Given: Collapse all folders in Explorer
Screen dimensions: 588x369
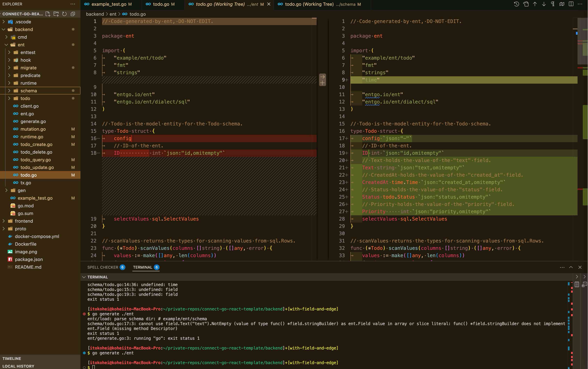Looking at the screenshot, I should point(73,14).
